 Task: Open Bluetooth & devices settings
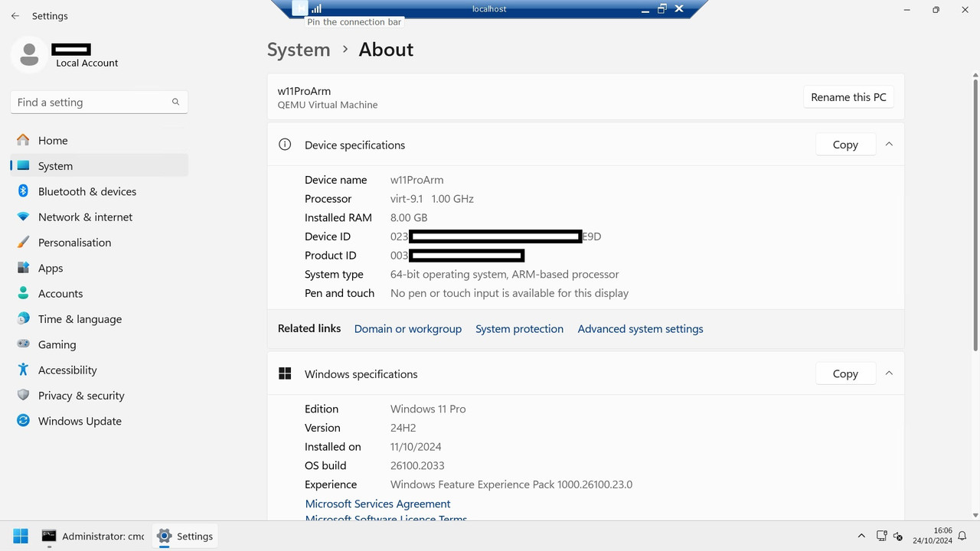pyautogui.click(x=99, y=191)
